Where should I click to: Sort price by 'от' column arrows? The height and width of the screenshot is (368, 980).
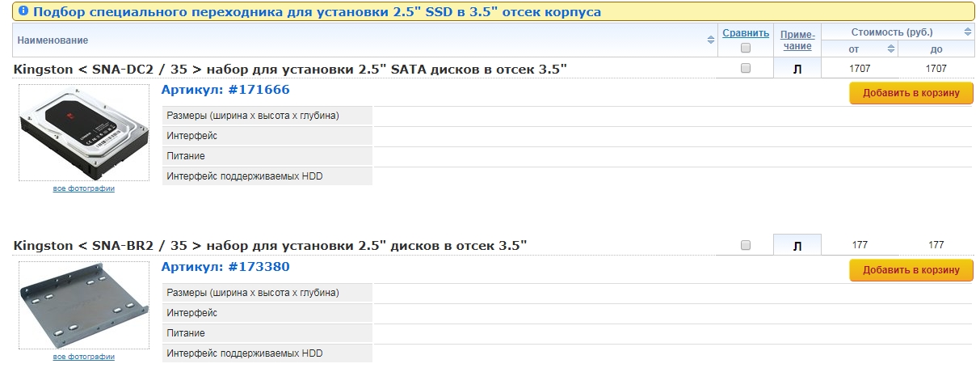[x=891, y=49]
